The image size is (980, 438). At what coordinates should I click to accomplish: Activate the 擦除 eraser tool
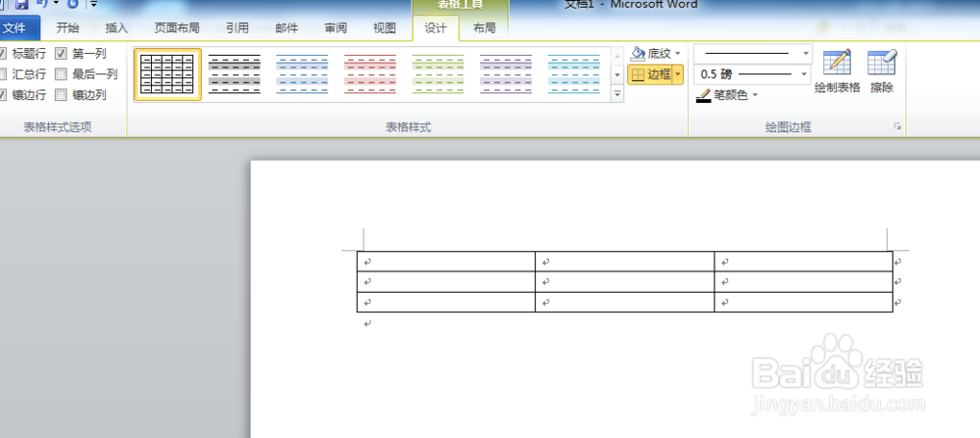coord(882,72)
